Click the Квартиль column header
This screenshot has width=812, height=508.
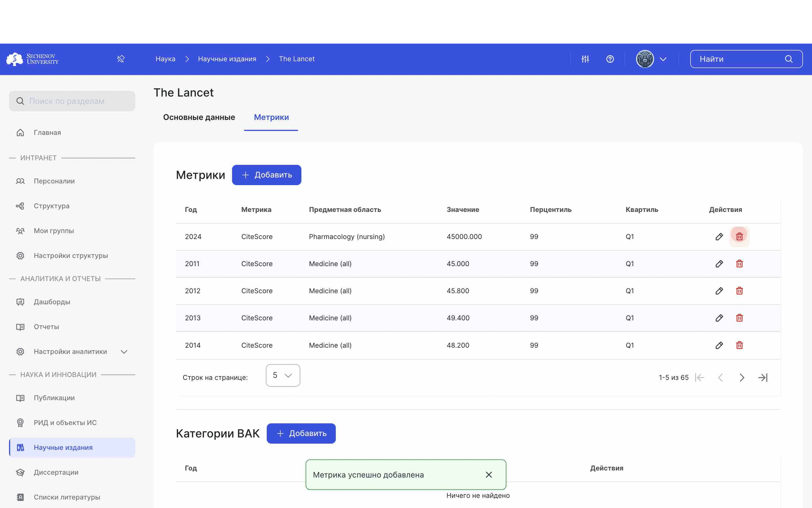click(642, 210)
